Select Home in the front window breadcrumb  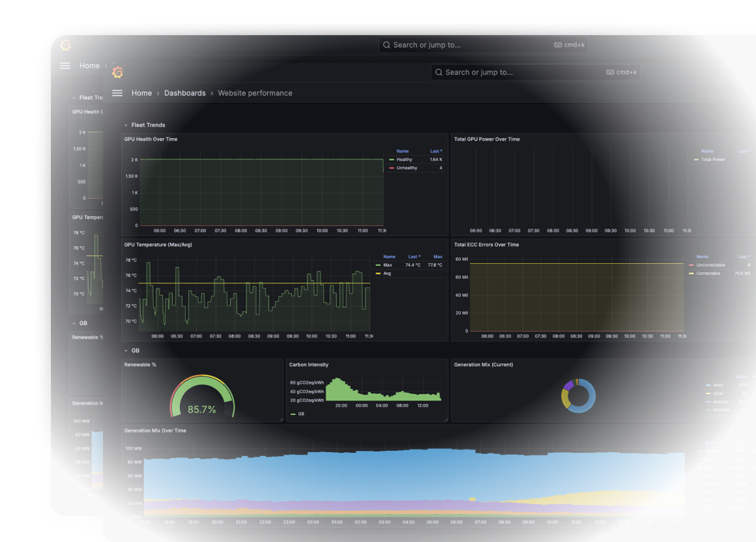pyautogui.click(x=141, y=93)
